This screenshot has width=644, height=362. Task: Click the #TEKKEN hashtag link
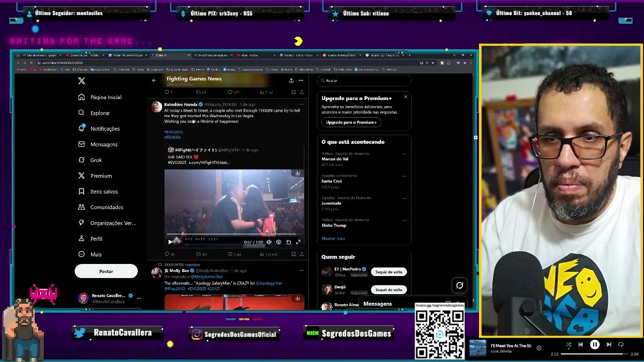173,137
